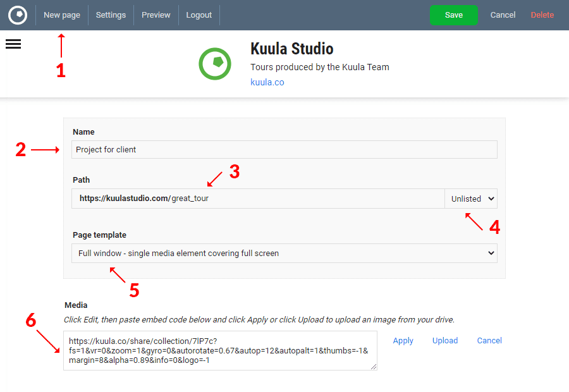Click the green Kuula Studio profile logo
This screenshot has height=392, width=569.
215,64
